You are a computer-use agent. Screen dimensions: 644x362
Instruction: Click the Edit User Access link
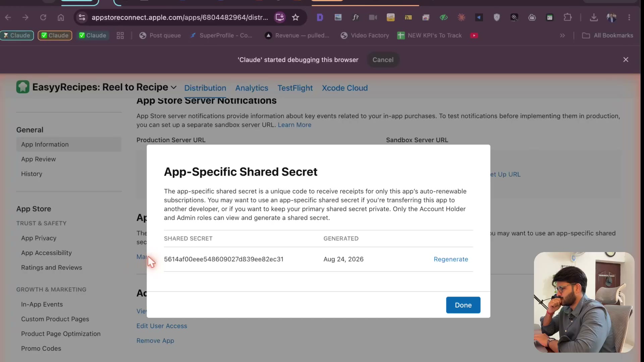pos(162,326)
